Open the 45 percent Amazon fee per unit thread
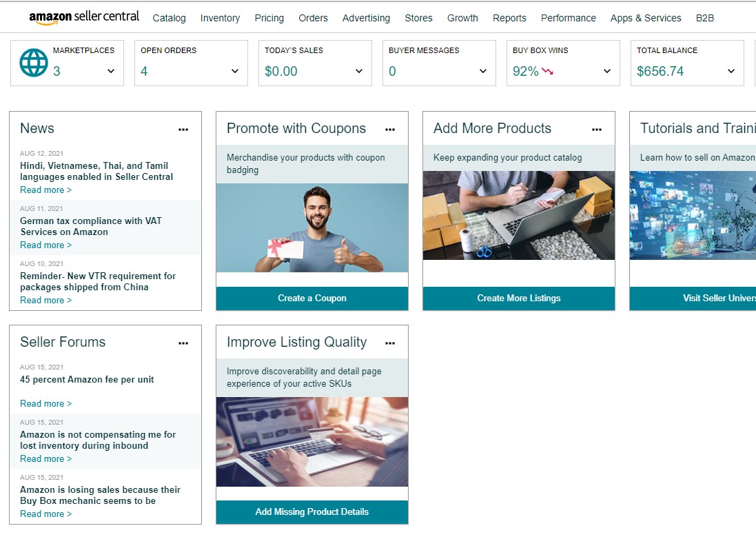The width and height of the screenshot is (756, 557). 87,380
